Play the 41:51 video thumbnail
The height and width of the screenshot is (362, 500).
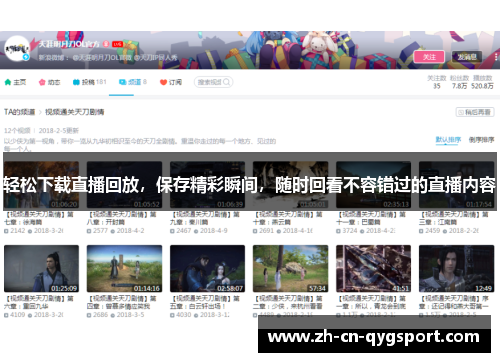(373, 269)
